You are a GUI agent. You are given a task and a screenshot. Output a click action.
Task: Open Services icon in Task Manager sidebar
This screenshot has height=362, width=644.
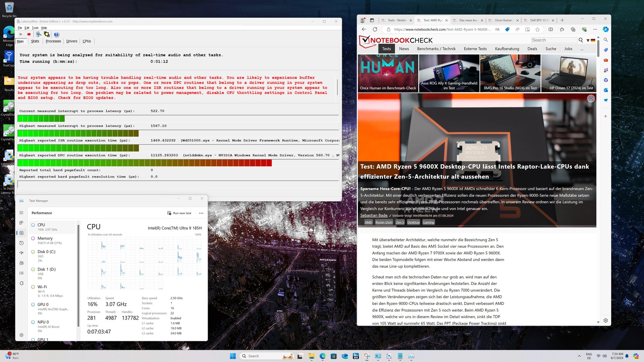[x=21, y=283]
